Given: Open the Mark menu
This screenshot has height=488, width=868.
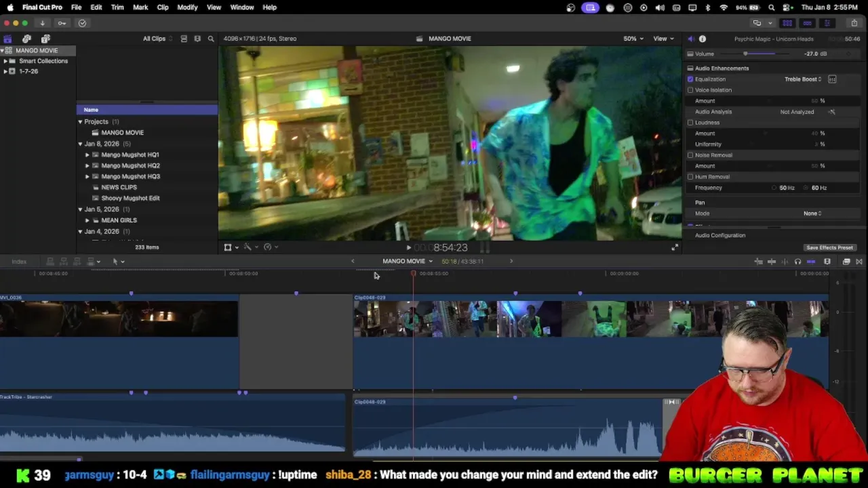Looking at the screenshot, I should coord(140,7).
